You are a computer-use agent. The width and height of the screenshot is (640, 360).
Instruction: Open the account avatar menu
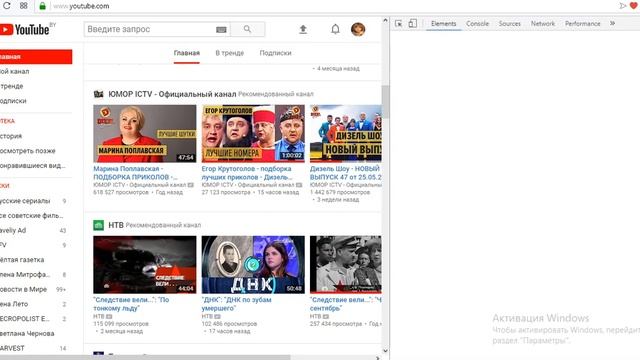(358, 29)
